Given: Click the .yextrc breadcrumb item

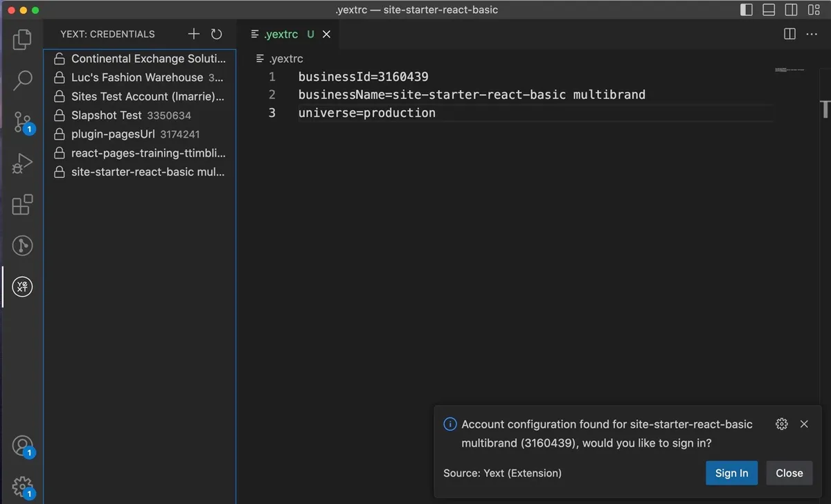Looking at the screenshot, I should (x=285, y=59).
